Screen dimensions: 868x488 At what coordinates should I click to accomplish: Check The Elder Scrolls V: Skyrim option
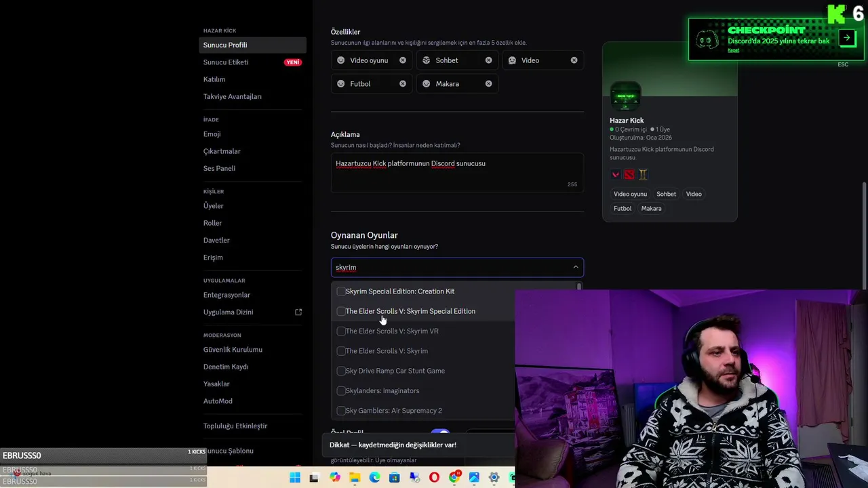coord(341,351)
